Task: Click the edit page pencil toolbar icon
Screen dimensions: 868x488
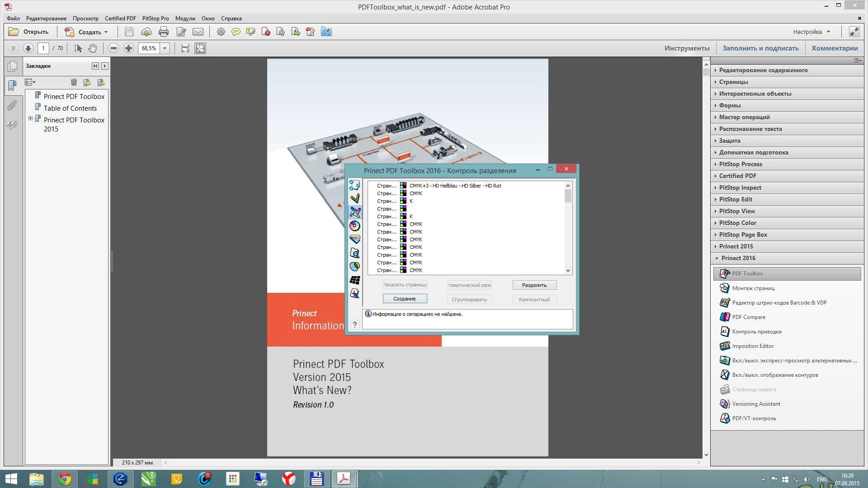Action: click(181, 32)
